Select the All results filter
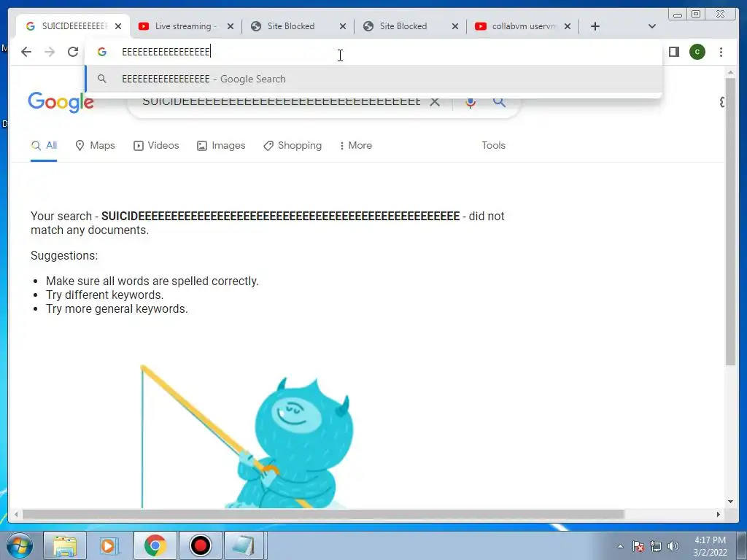 44,146
